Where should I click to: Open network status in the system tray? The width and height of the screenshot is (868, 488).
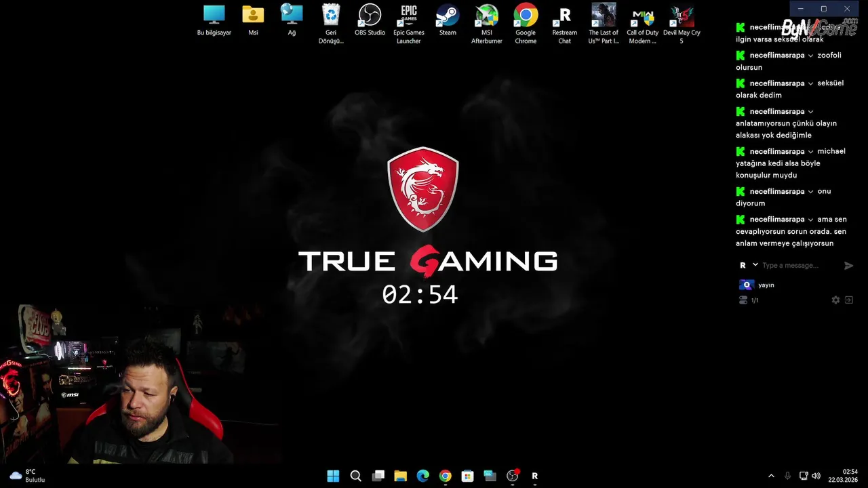(x=804, y=476)
